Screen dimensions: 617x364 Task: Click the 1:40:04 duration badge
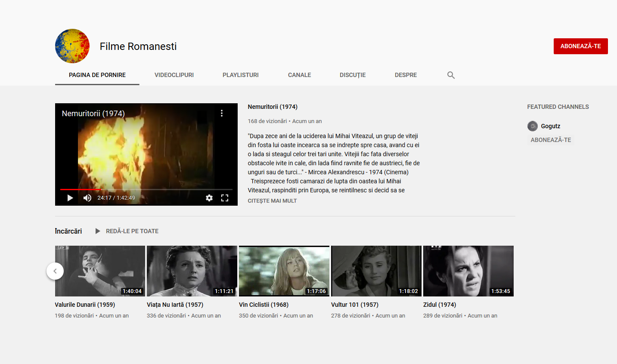pyautogui.click(x=132, y=291)
